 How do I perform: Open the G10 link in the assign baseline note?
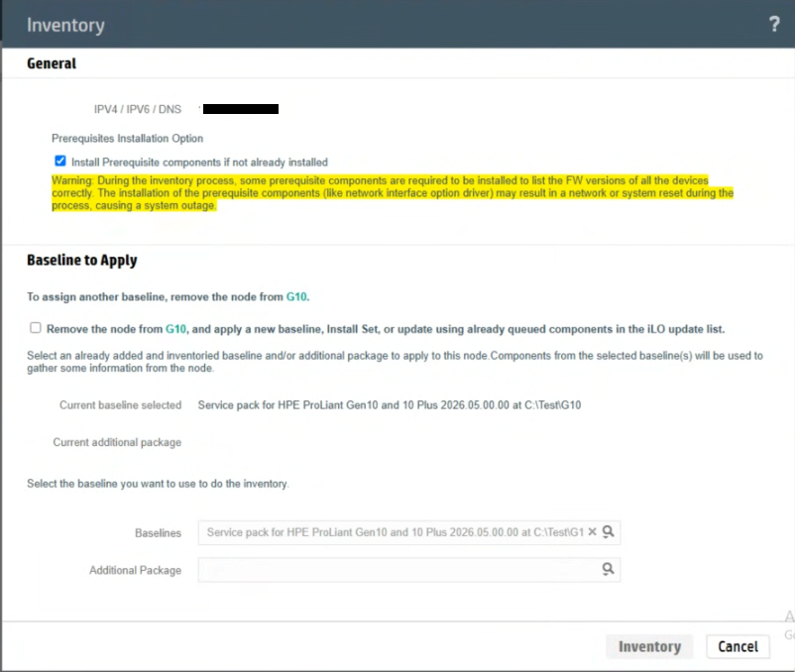tap(296, 297)
